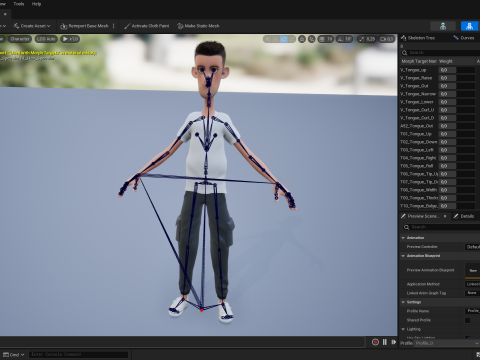Toggle rotation snapping angle icon
This screenshot has width=480, height=360.
(x=340, y=39)
